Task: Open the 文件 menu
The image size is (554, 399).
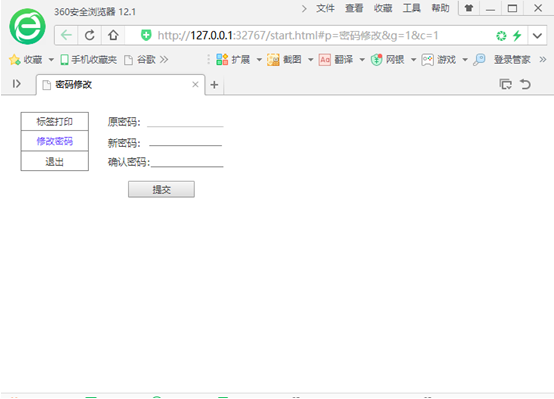Action: [x=325, y=8]
